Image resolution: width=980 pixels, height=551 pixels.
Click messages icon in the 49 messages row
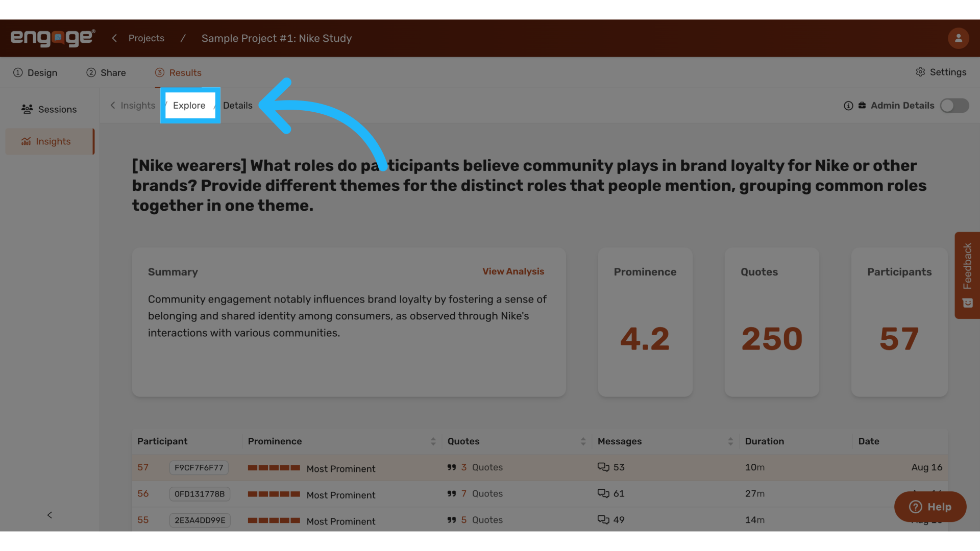(603, 520)
